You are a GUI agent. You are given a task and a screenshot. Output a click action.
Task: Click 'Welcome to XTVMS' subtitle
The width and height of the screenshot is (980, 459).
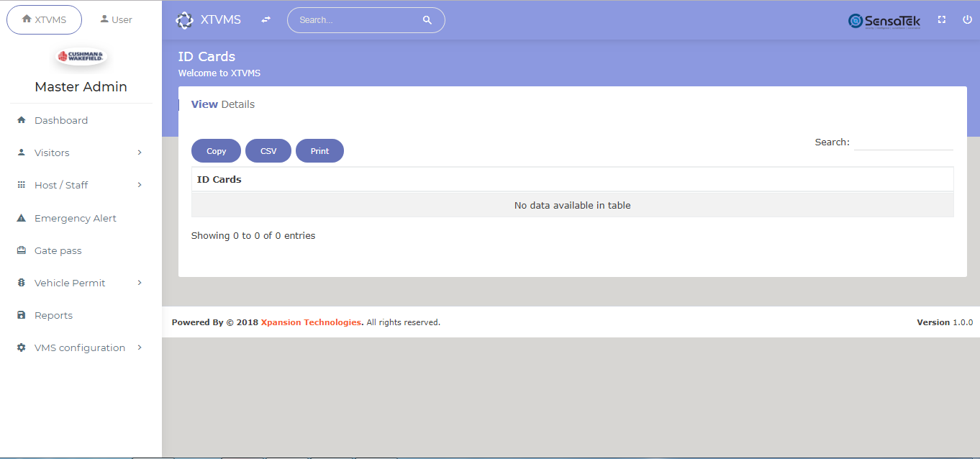(219, 73)
